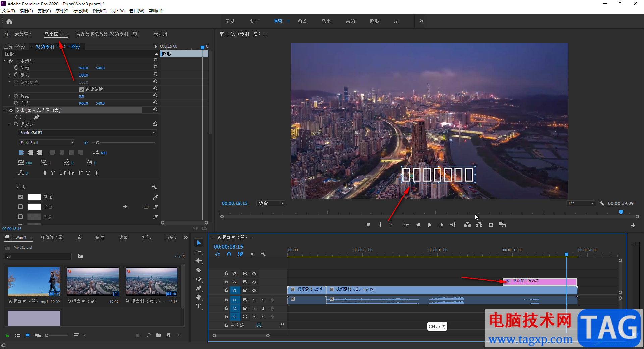
Task: Select the Hand tool
Action: point(199,297)
